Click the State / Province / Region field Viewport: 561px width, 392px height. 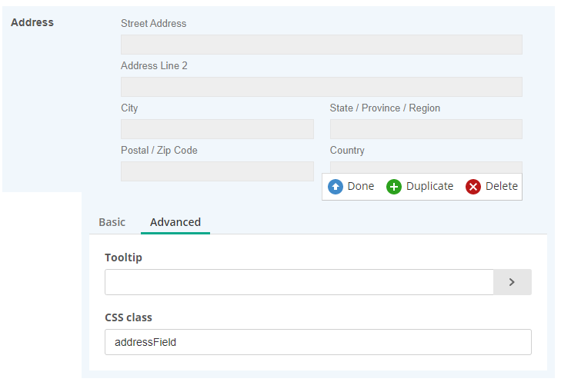pyautogui.click(x=426, y=129)
